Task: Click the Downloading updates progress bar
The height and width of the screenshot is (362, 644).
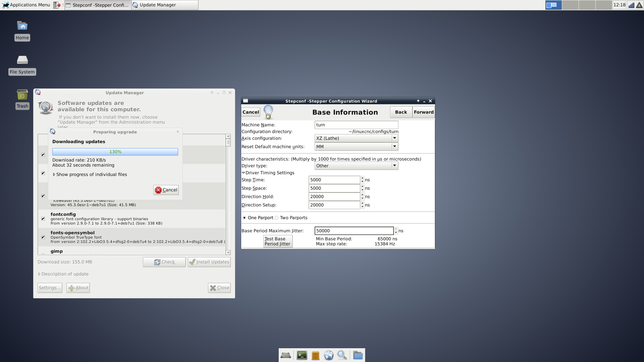Action: [115, 152]
